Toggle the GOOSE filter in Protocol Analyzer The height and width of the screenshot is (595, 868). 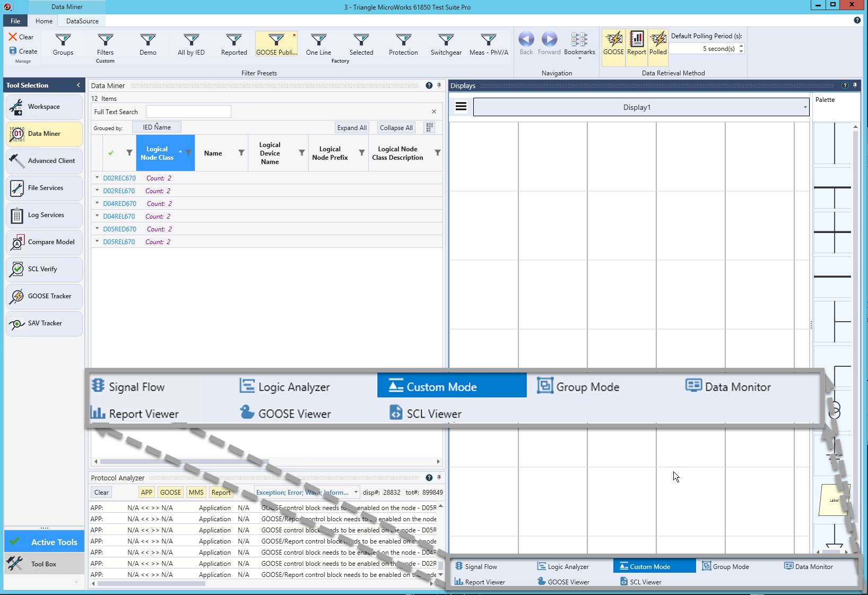tap(170, 493)
